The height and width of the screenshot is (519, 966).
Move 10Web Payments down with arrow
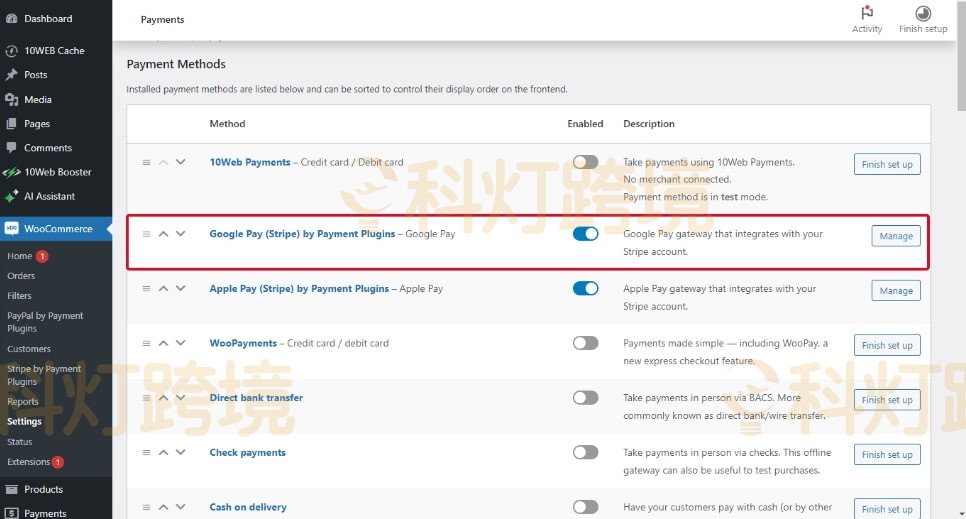pos(181,162)
